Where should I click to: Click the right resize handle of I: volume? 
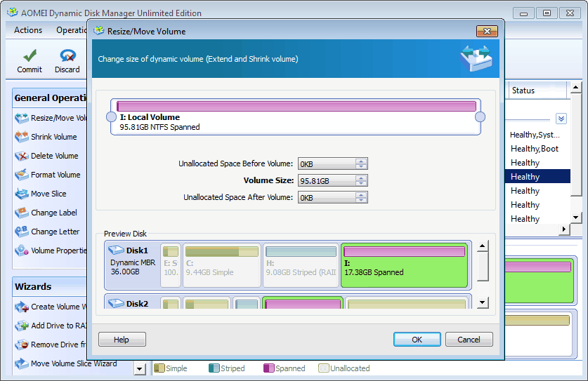coord(480,117)
